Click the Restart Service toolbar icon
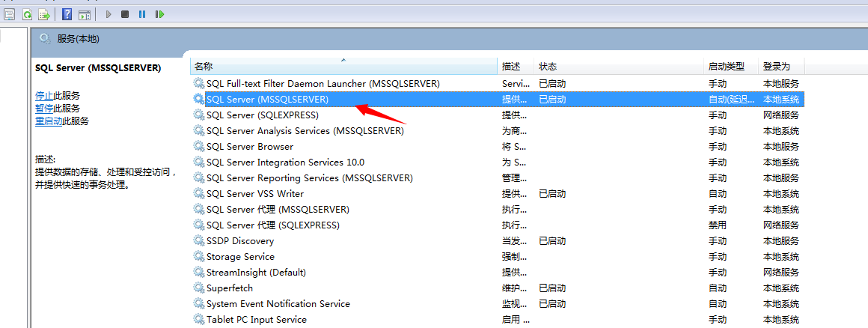Image resolution: width=868 pixels, height=328 pixels. click(159, 14)
